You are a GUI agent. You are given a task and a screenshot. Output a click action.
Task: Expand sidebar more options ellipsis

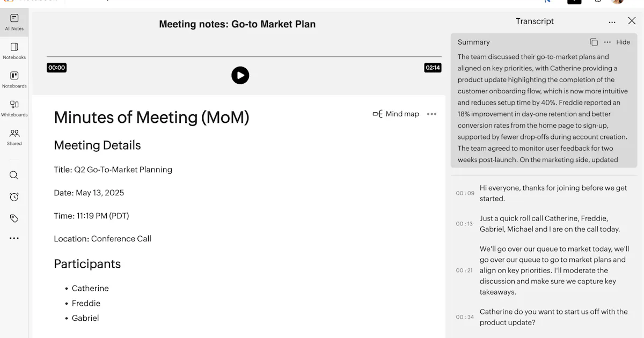(14, 238)
